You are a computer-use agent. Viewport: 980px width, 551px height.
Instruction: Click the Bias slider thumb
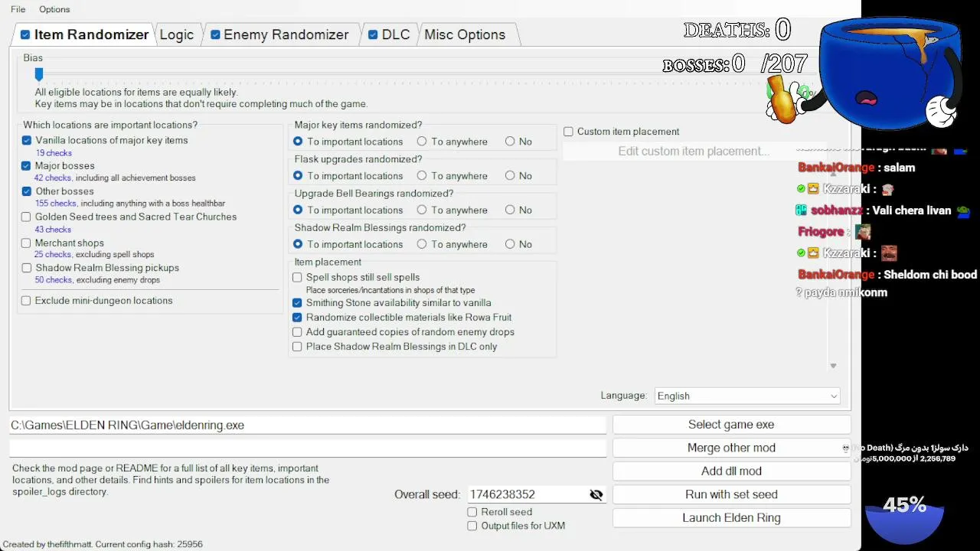tap(38, 73)
